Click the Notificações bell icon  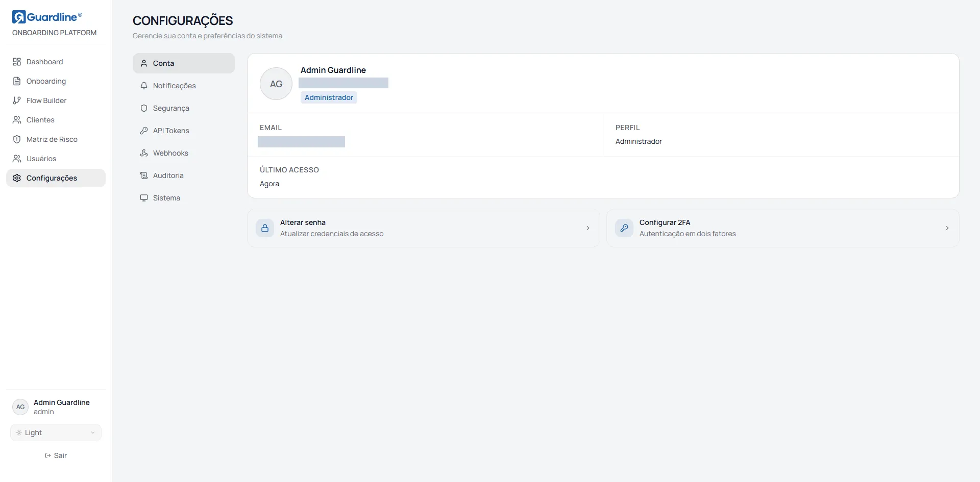coord(144,86)
